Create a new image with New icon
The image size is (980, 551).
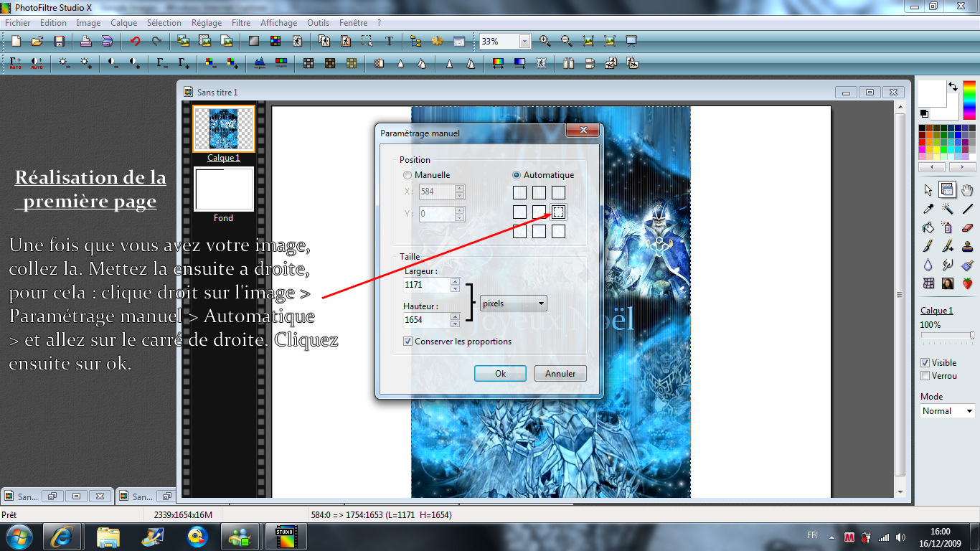[16, 42]
